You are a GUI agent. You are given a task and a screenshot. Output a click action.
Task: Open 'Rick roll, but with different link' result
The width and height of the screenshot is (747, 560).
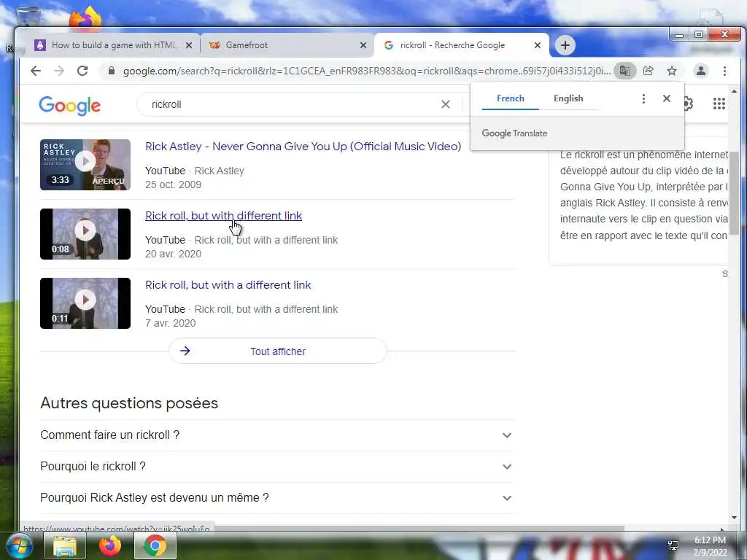pos(223,216)
